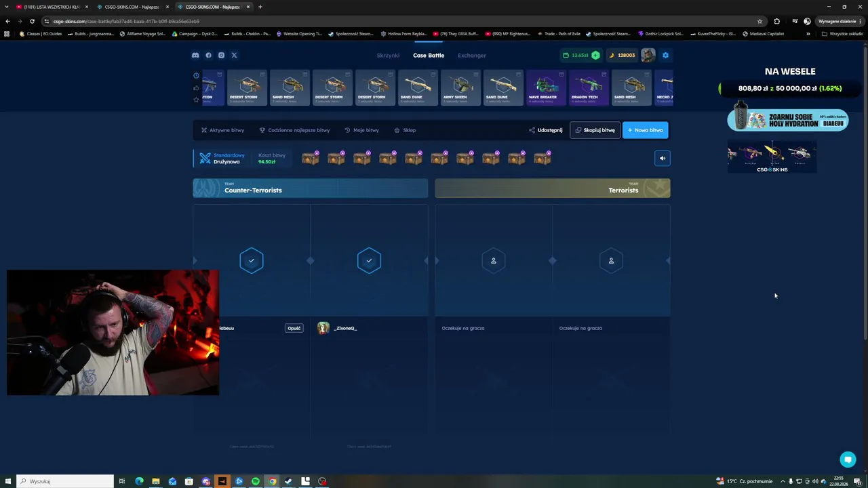Open Steam from the taskbar
The image size is (868, 488).
pos(289,481)
